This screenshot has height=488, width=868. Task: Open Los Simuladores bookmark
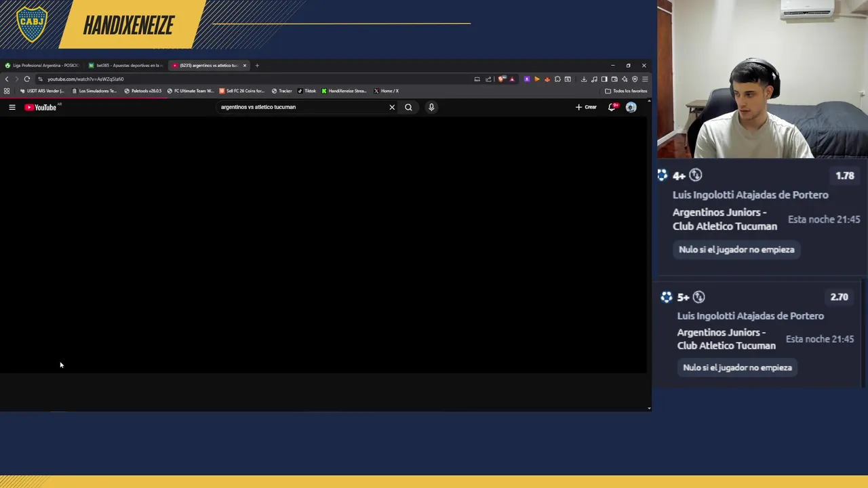pyautogui.click(x=94, y=91)
